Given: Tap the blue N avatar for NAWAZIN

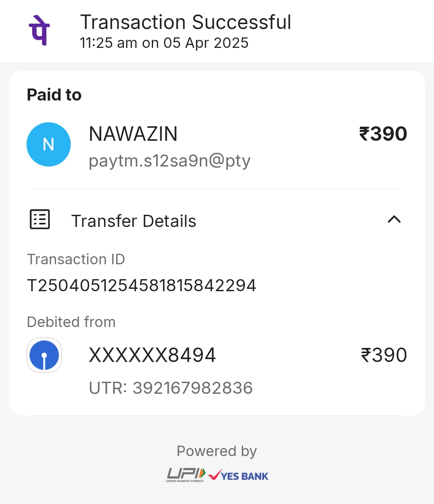Looking at the screenshot, I should [x=49, y=144].
